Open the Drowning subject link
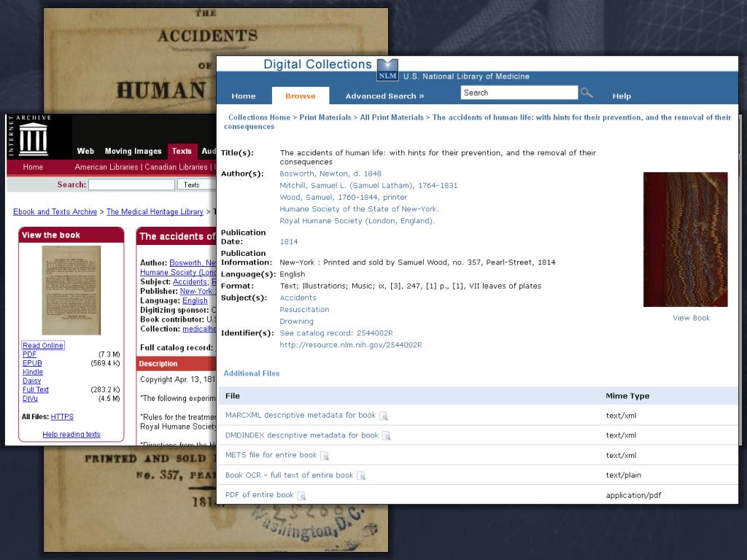The image size is (747, 560). pos(296,322)
